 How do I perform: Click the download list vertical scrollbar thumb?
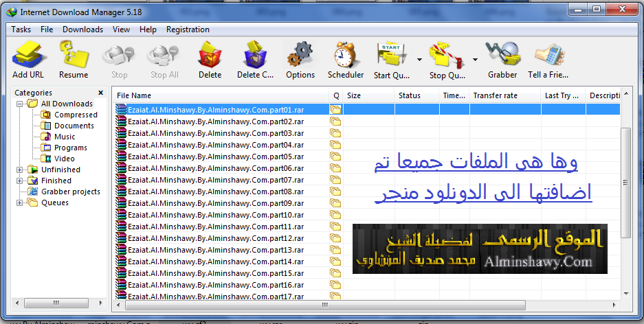click(625, 183)
